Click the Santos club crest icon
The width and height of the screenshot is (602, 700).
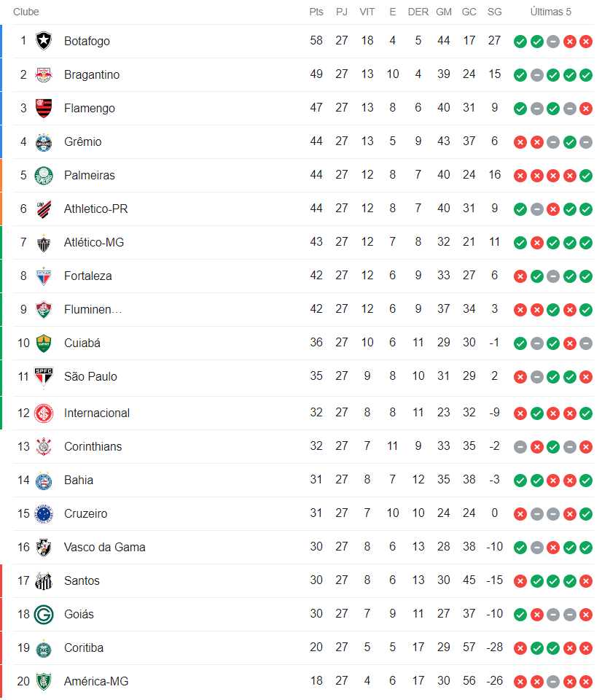[44, 580]
